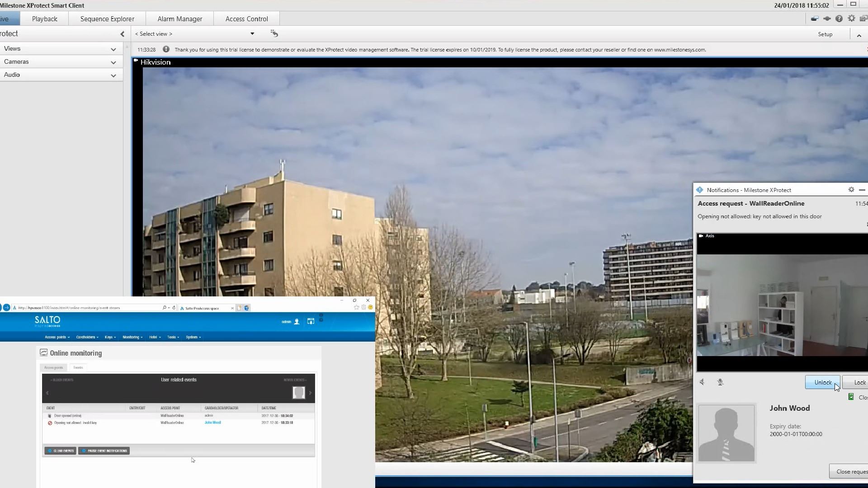Refresh the Salto browser page
Image resolution: width=868 pixels, height=488 pixels.
click(174, 308)
